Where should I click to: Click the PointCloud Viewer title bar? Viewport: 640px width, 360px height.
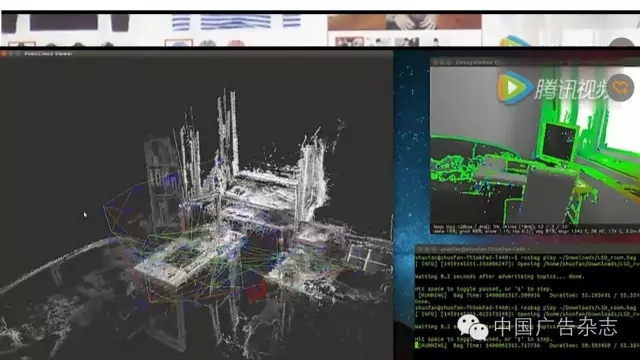(196, 53)
